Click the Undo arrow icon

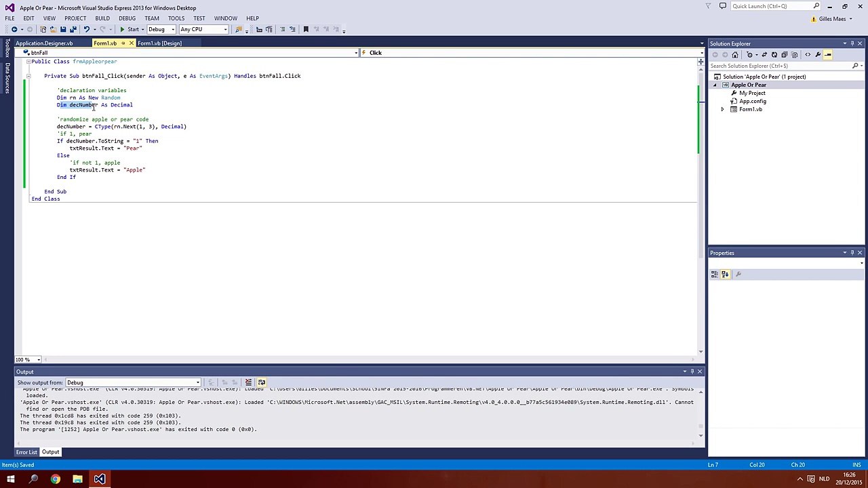pos(87,29)
